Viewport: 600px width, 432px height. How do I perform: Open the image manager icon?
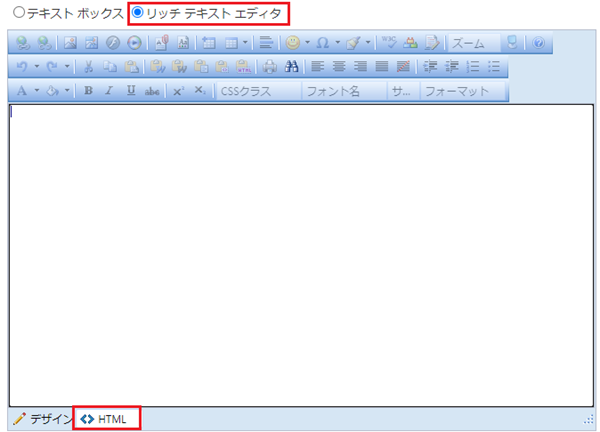pyautogui.click(x=70, y=43)
